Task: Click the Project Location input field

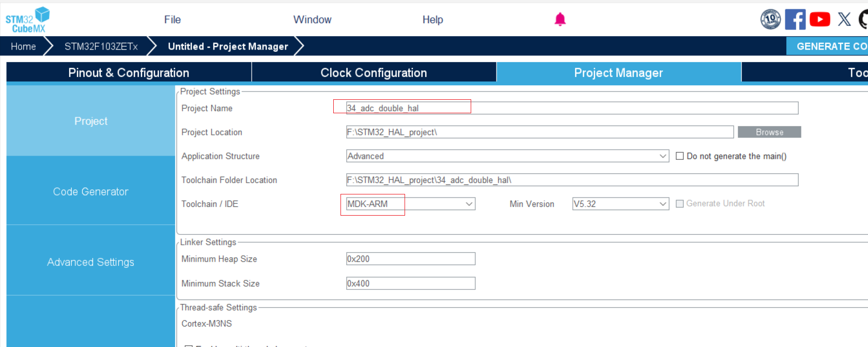Action: 540,132
